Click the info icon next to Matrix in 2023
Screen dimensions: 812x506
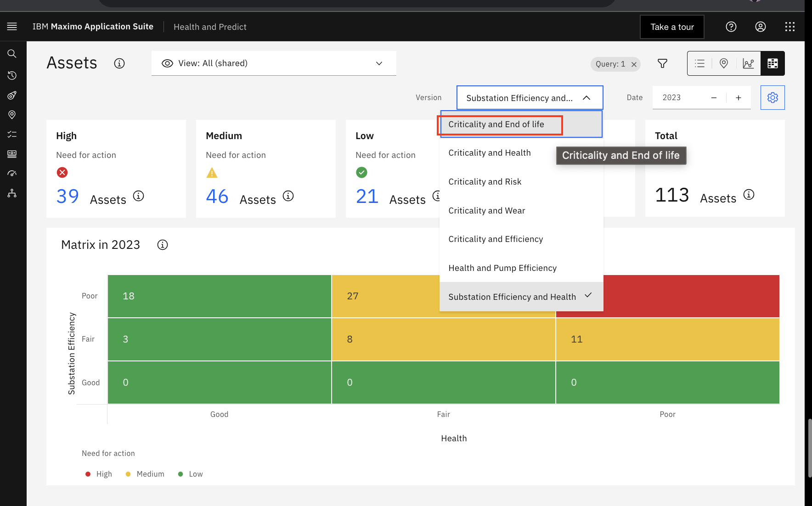[x=163, y=245]
